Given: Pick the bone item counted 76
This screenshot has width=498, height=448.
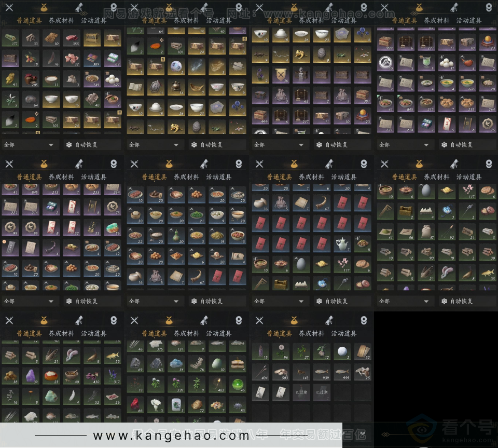Looking at the screenshot, I should coord(197,364).
